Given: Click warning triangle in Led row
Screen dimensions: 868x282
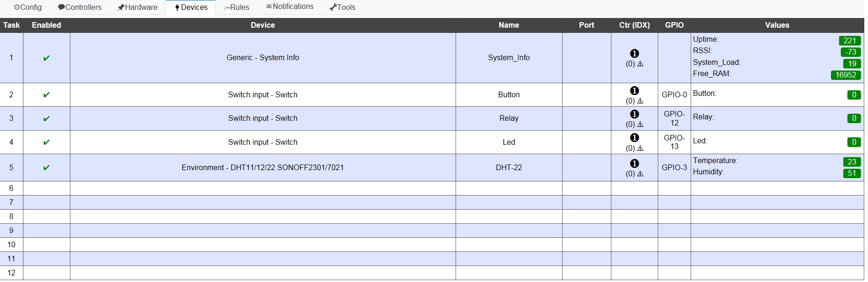Looking at the screenshot, I should [x=640, y=149].
